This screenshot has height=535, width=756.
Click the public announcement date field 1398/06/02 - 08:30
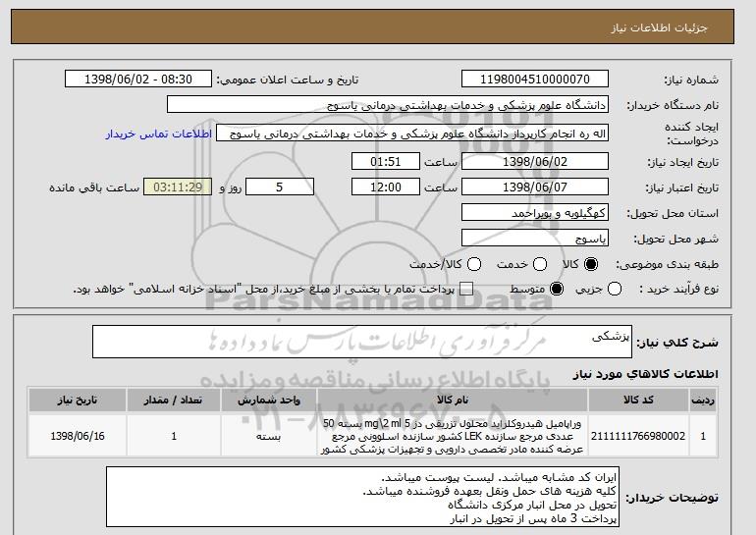coord(138,80)
